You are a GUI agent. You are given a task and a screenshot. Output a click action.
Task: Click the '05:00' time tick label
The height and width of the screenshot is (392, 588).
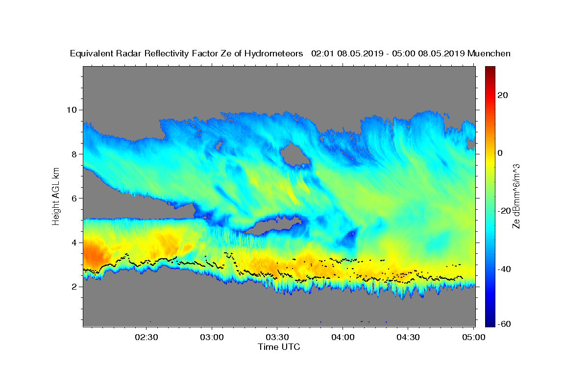pos(473,337)
